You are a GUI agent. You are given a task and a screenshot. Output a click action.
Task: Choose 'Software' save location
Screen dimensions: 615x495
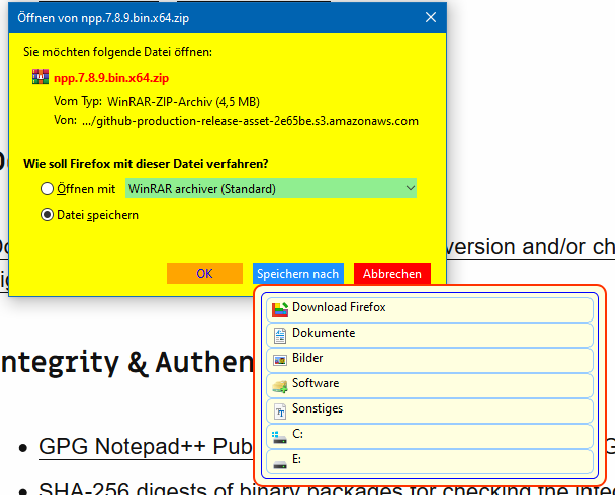(x=430, y=386)
